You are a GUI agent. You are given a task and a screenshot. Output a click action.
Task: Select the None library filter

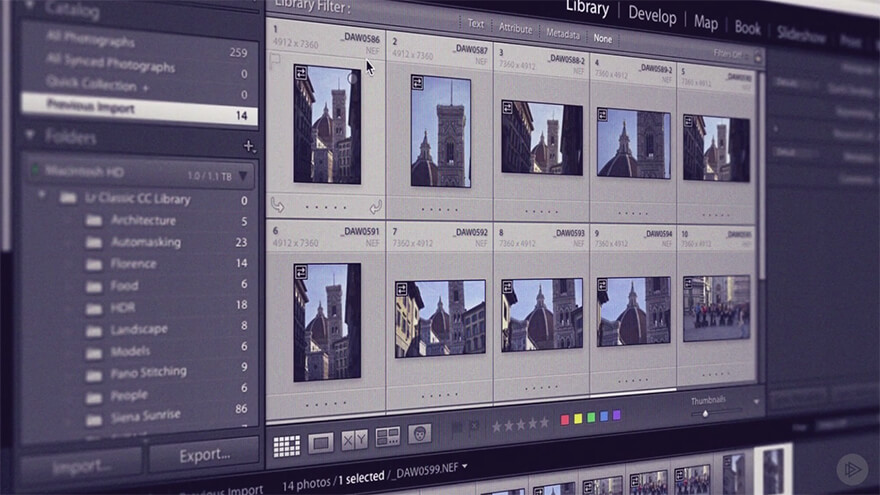603,39
